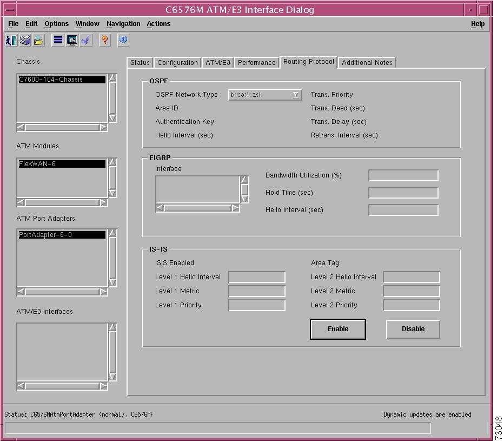The image size is (504, 441).
Task: Open the Window menu
Action: pyautogui.click(x=88, y=24)
